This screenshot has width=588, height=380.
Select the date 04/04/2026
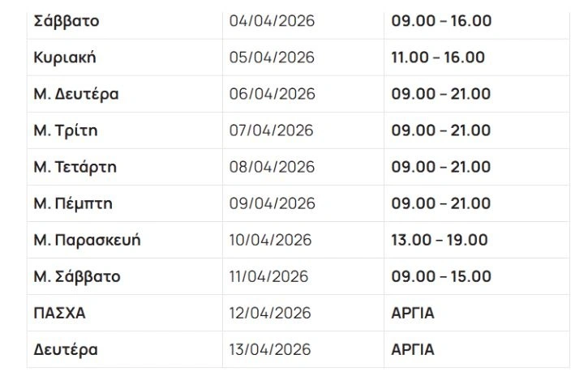[272, 21]
